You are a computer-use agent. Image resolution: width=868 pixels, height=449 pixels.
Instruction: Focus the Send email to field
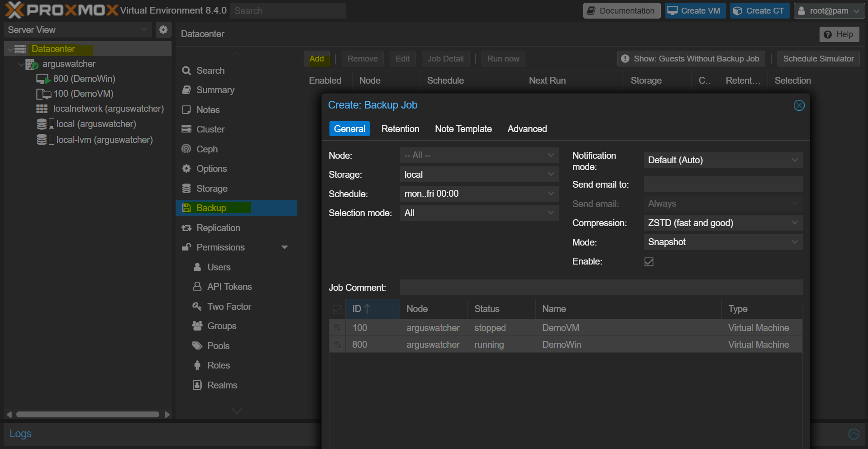click(723, 184)
